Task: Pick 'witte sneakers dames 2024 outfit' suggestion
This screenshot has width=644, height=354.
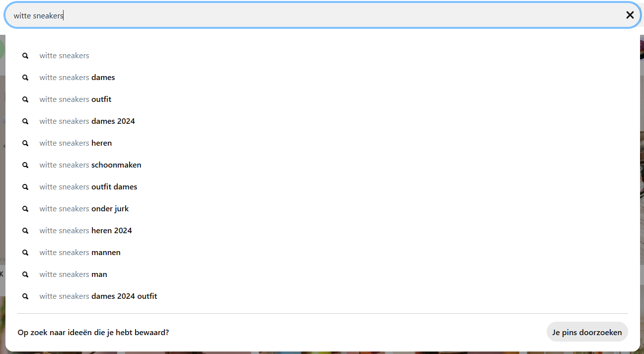Action: point(98,296)
